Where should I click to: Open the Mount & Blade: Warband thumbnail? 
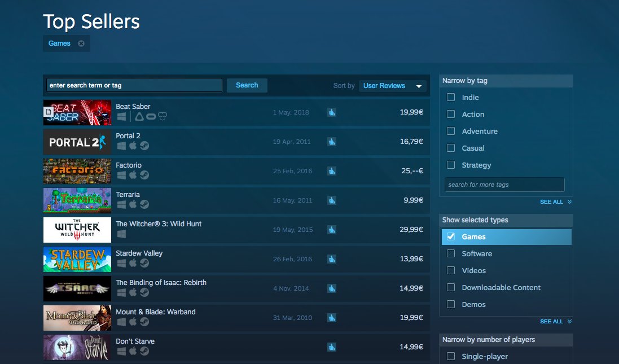[77, 318]
